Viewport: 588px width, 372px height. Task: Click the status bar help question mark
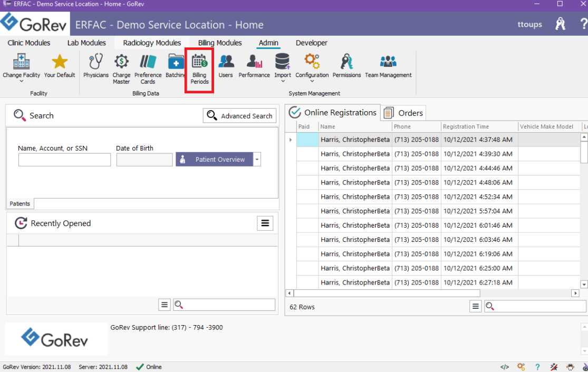[x=537, y=367]
